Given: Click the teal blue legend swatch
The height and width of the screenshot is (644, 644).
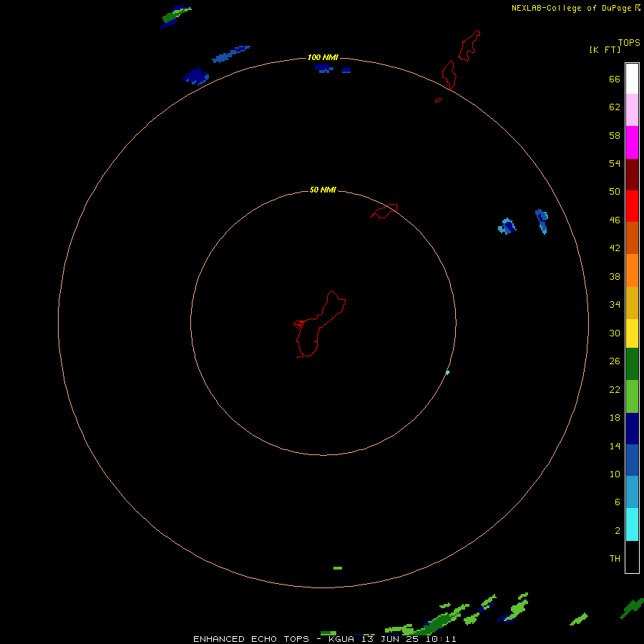Looking at the screenshot, I should [632, 492].
